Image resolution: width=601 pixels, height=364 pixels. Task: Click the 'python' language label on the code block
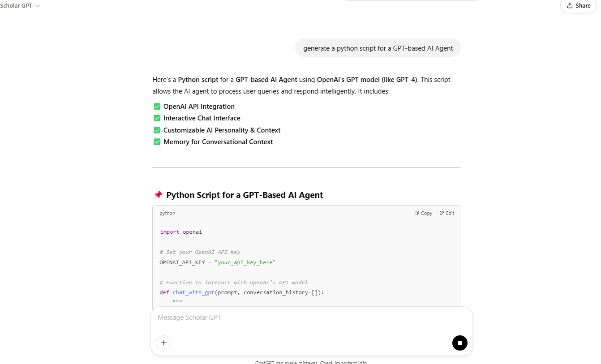pyautogui.click(x=167, y=214)
